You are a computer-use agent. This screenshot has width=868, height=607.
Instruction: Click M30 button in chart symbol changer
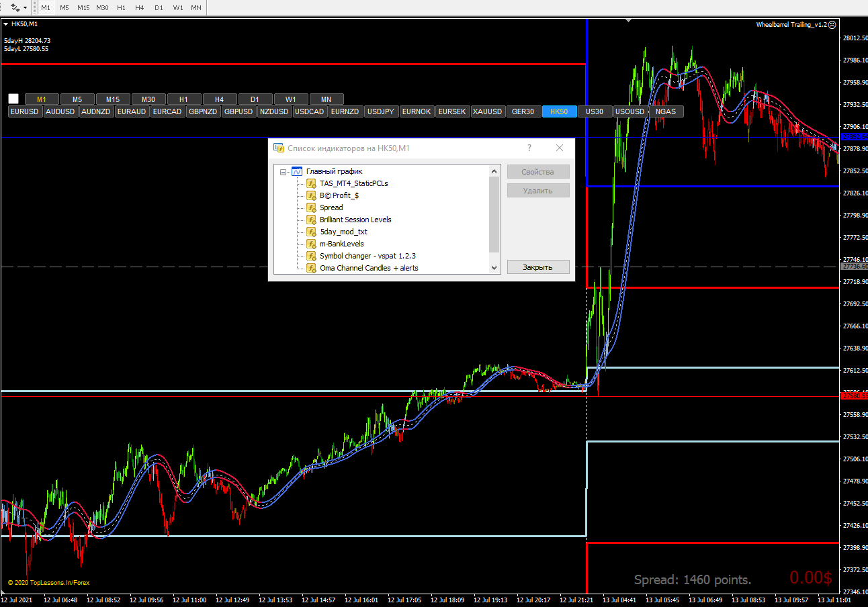point(148,99)
